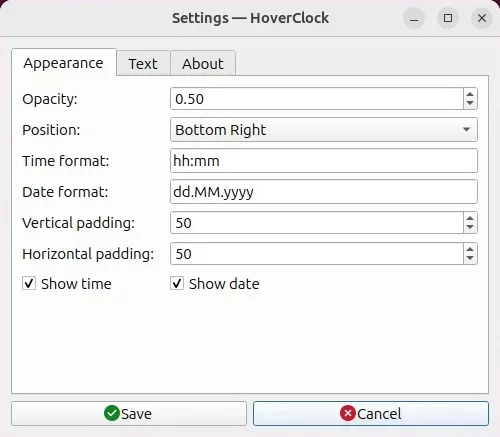
Task: Save the settings
Action: tap(129, 413)
